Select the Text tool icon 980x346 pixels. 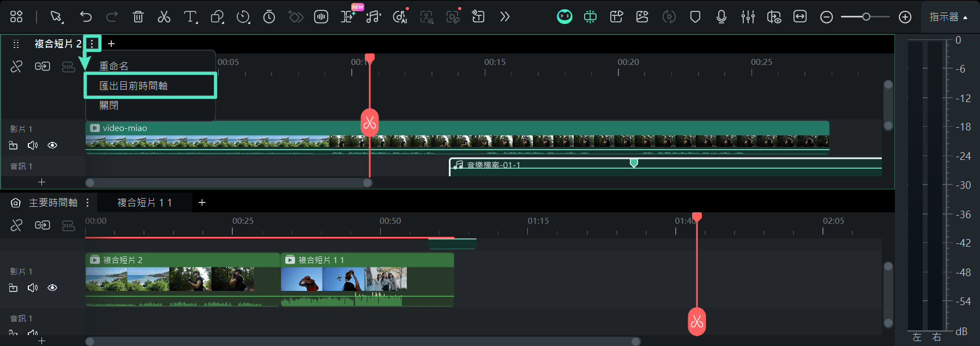[190, 17]
